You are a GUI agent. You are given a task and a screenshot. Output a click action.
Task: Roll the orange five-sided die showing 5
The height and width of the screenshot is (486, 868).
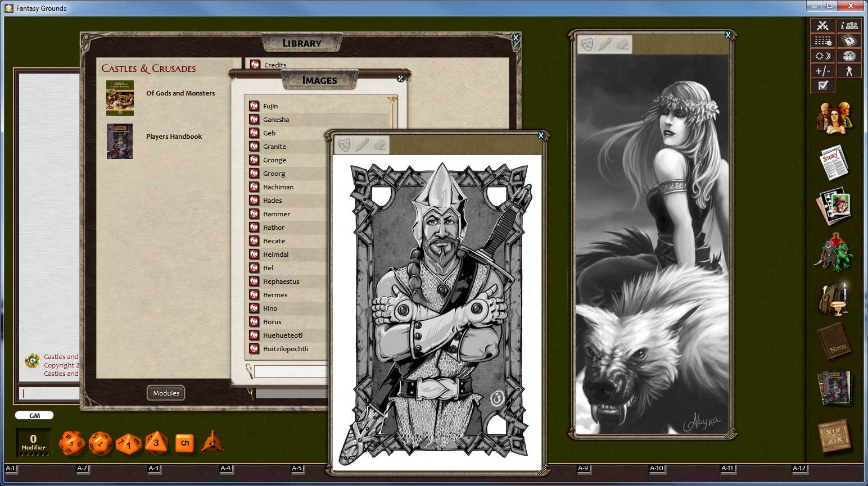point(183,443)
